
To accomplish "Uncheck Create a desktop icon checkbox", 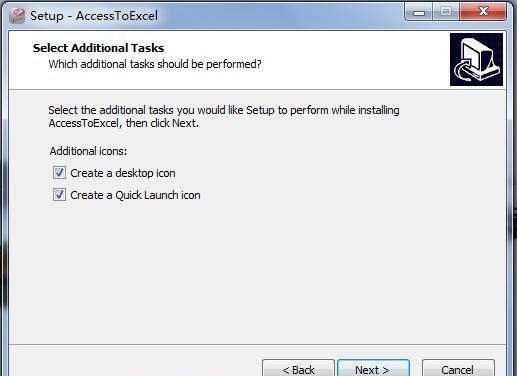I will [59, 173].
